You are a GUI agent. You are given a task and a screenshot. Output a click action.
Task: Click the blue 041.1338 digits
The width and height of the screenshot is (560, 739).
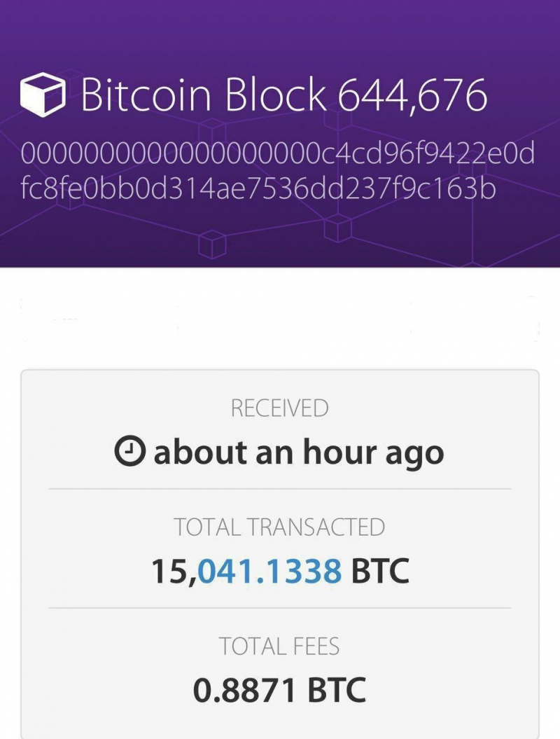tap(270, 572)
